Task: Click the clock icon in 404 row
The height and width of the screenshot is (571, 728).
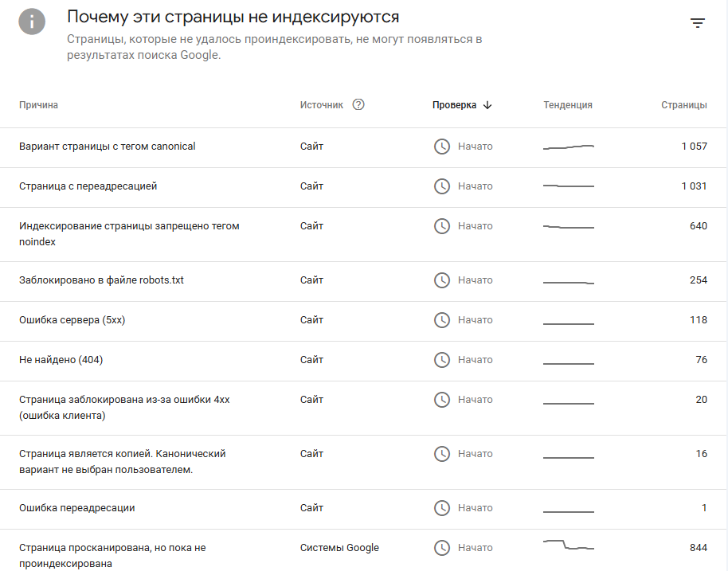Action: pyautogui.click(x=442, y=360)
